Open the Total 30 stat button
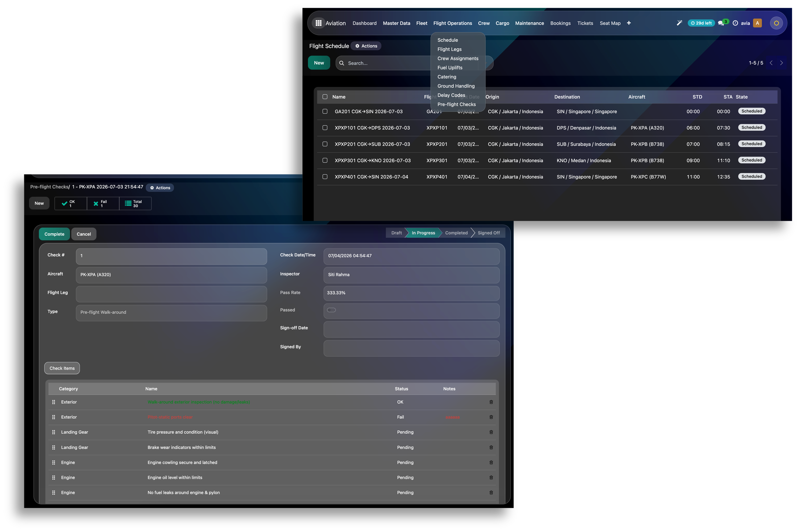 pyautogui.click(x=135, y=204)
